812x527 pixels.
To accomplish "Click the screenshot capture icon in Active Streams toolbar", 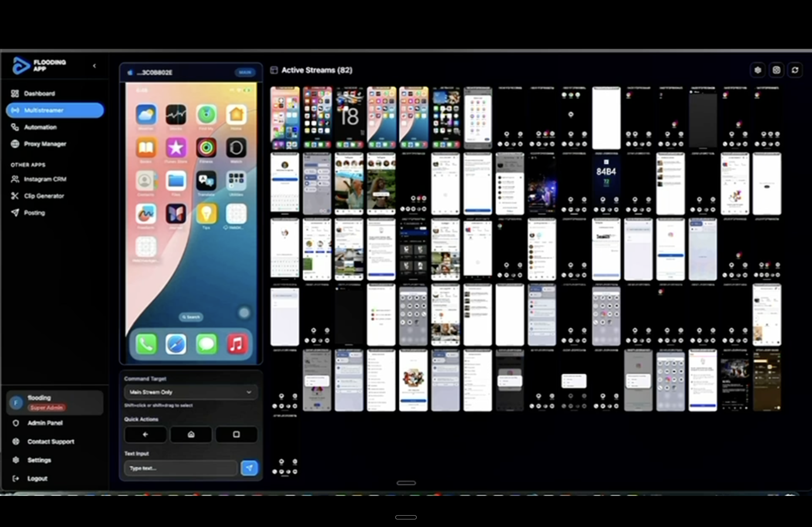I will (x=776, y=70).
